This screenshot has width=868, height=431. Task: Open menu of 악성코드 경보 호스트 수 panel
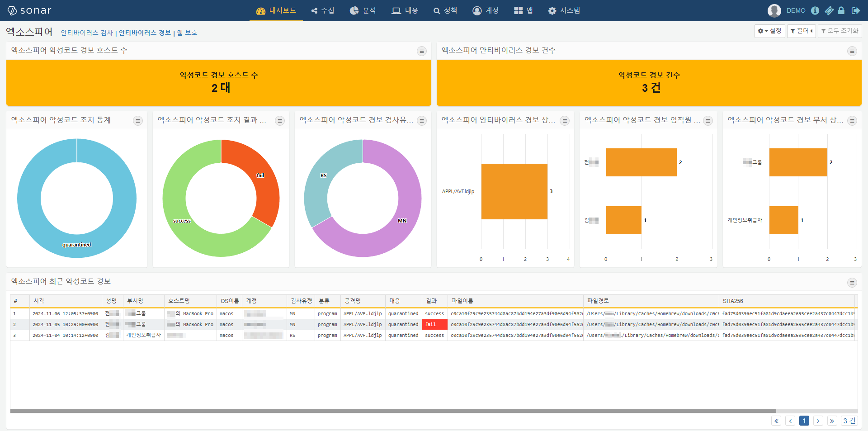pos(422,51)
